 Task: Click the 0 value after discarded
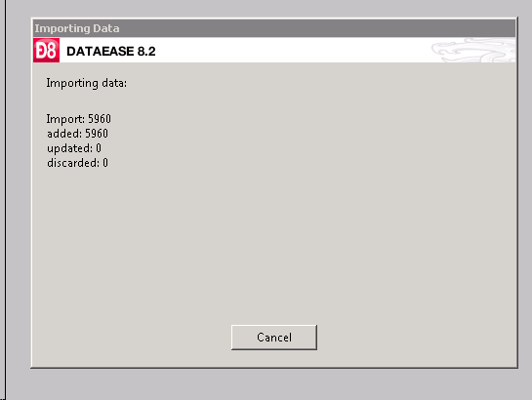(105, 163)
